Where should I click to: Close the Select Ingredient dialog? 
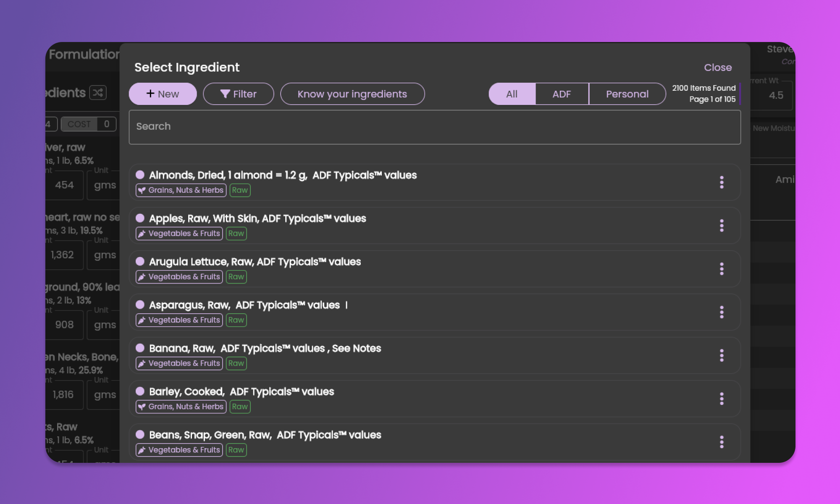pos(717,68)
